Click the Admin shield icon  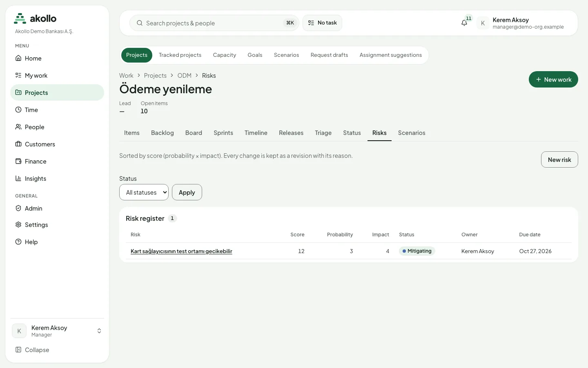coord(18,208)
